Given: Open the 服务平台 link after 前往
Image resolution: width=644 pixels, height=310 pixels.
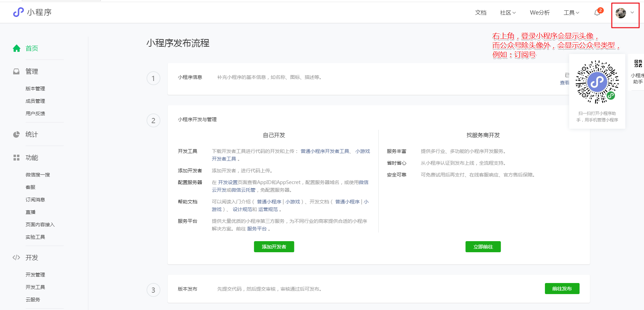Looking at the screenshot, I should pyautogui.click(x=257, y=229).
